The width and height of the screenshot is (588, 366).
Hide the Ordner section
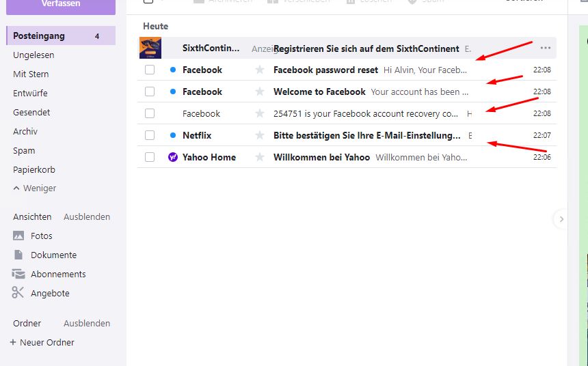[87, 323]
